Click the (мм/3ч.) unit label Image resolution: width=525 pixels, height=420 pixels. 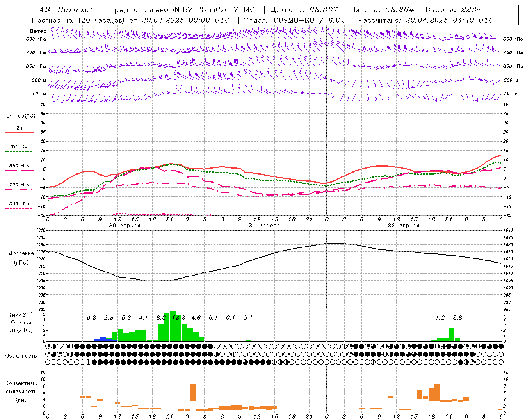(x=21, y=315)
